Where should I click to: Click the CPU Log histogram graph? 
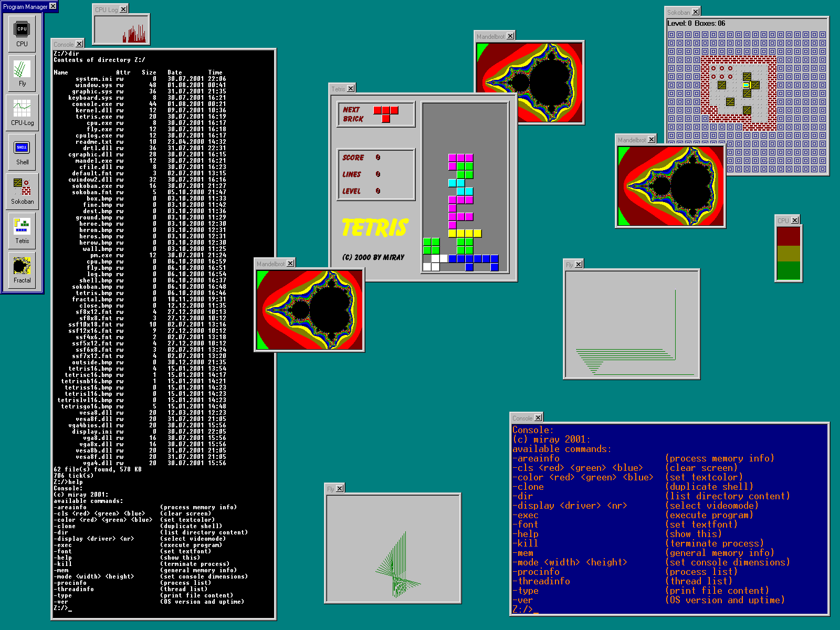[121, 29]
